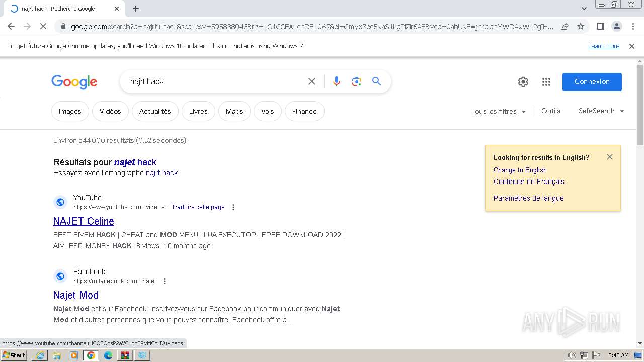Click the blue magnifier search icon
644x362 pixels.
pyautogui.click(x=376, y=81)
